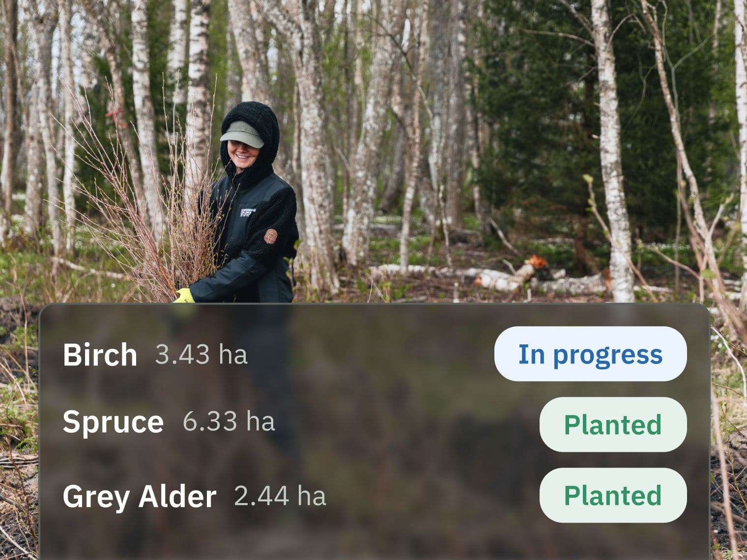
Task: Click the 2.44 ha area value
Action: click(280, 496)
